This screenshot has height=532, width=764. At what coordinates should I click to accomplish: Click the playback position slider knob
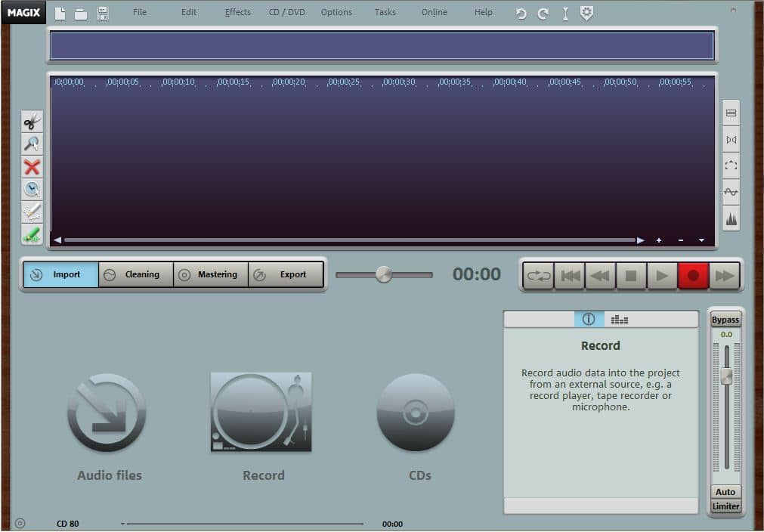(384, 274)
